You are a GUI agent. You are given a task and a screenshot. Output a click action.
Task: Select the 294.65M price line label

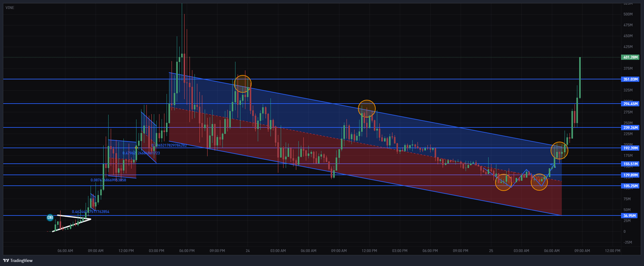click(x=629, y=104)
